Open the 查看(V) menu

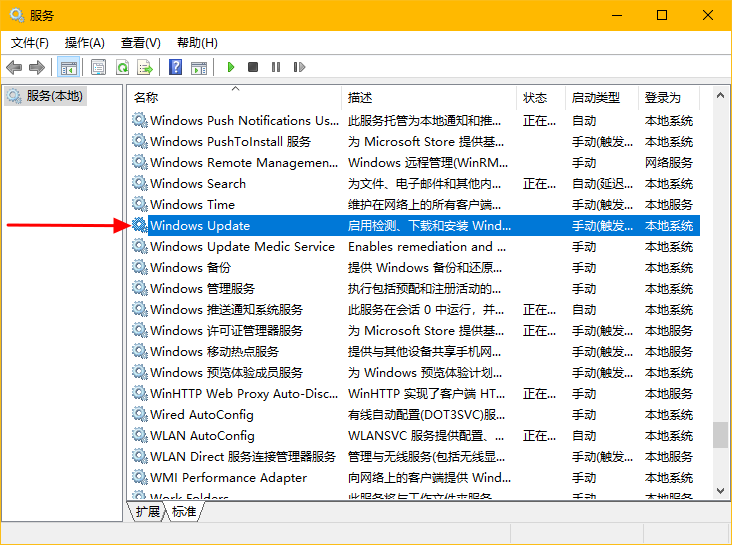point(141,43)
